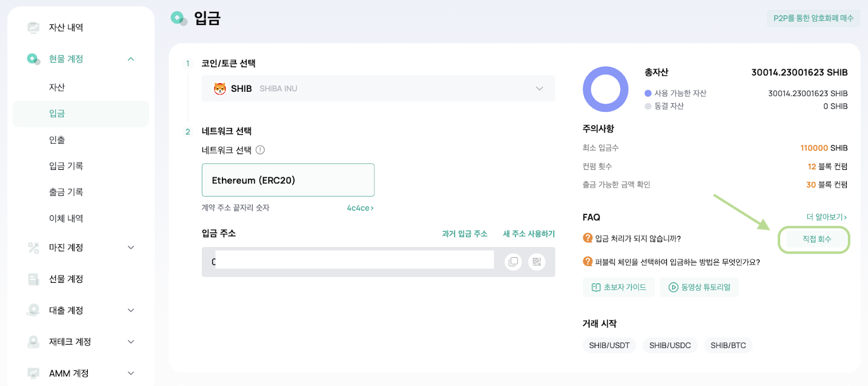Open 과거 입금 주소 link
Screen dimensions: 868x386
point(464,233)
